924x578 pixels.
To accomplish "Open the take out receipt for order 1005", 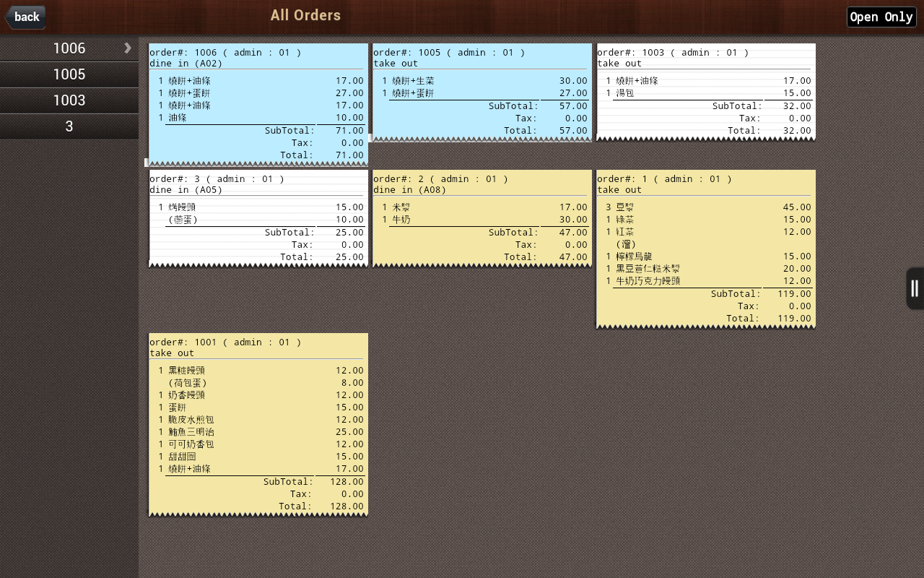I will [x=481, y=90].
